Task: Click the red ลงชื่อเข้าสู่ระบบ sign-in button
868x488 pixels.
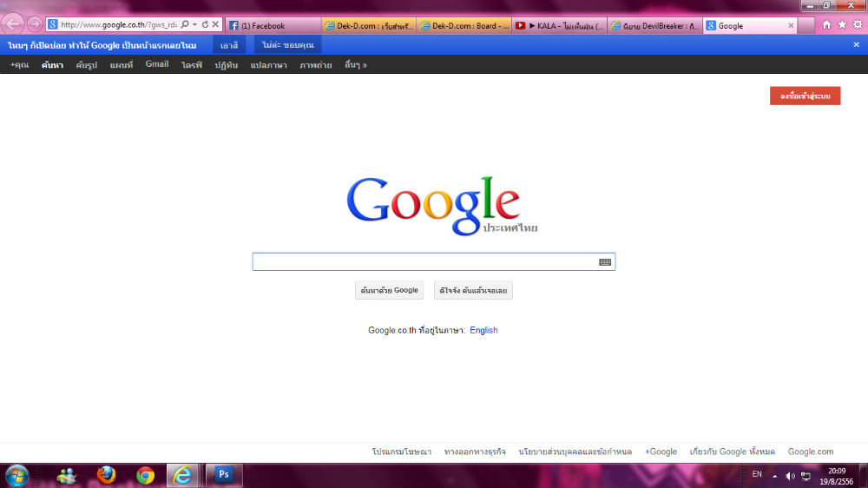Action: tap(805, 96)
